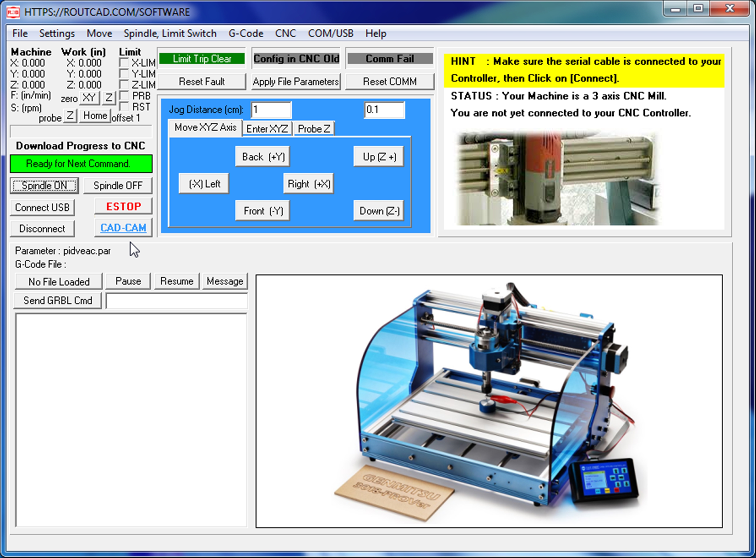Switch to the Probe Z tab
This screenshot has width=756, height=558.
(x=314, y=129)
